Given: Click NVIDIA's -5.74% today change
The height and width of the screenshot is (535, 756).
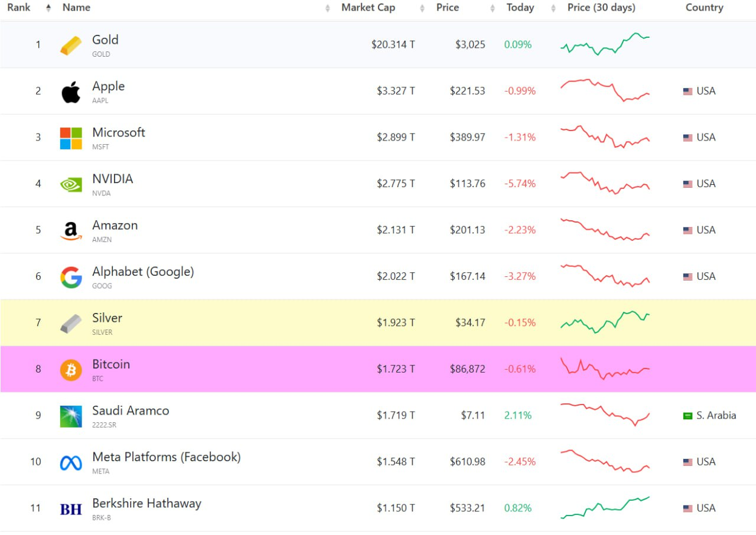Looking at the screenshot, I should click(x=520, y=184).
